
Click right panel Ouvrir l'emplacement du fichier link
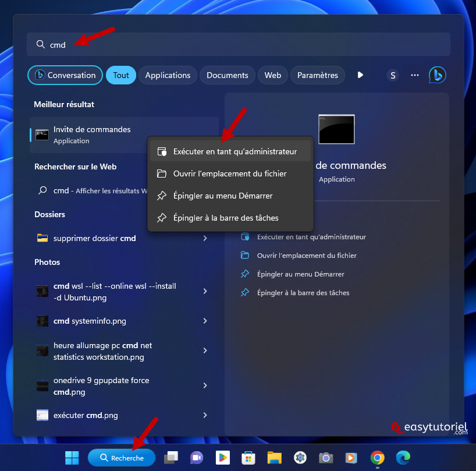coord(307,255)
